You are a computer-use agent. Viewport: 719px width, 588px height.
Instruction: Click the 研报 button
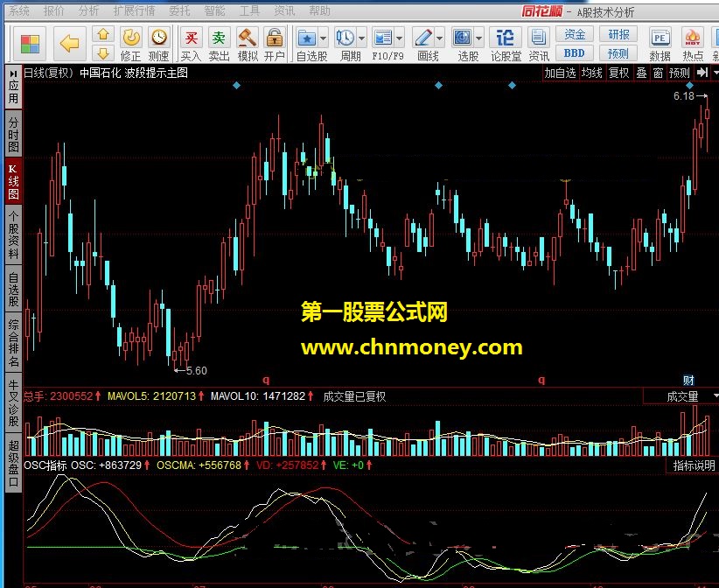[x=618, y=34]
